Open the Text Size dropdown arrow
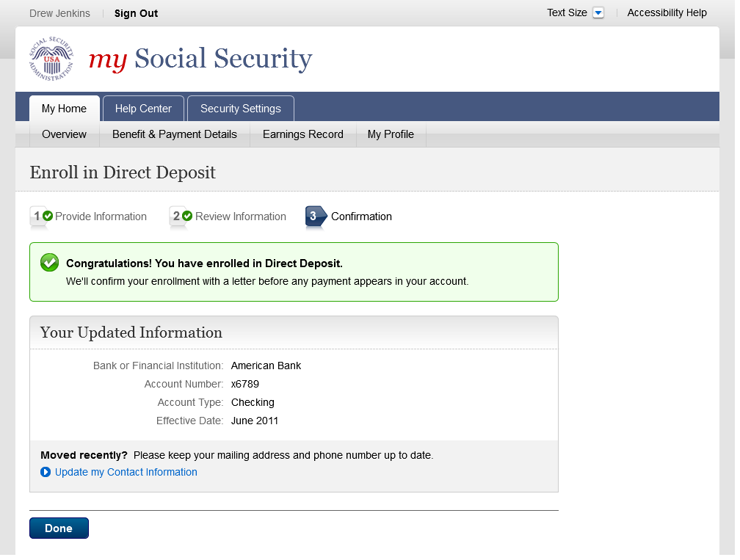Image resolution: width=740 pixels, height=560 pixels. coord(598,13)
